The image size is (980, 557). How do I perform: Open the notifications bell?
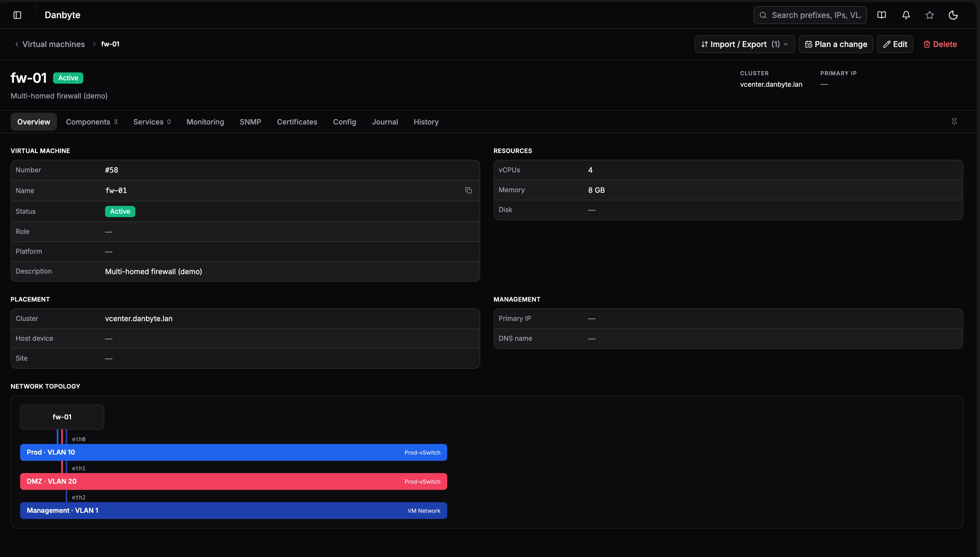(906, 15)
